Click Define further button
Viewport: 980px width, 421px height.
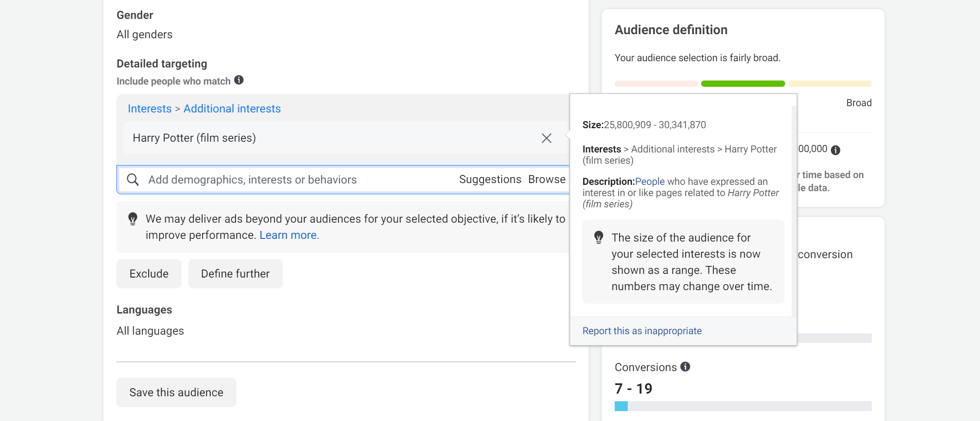[235, 273]
